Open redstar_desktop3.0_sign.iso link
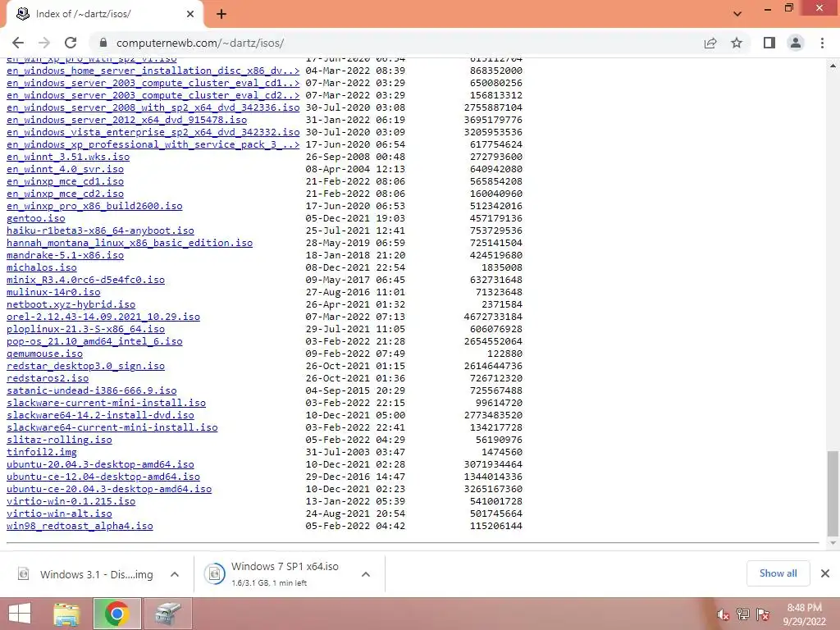 point(85,367)
